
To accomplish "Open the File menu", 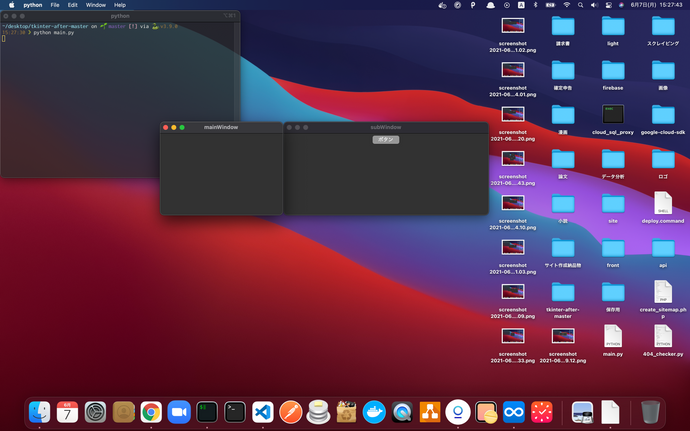I will [x=55, y=5].
